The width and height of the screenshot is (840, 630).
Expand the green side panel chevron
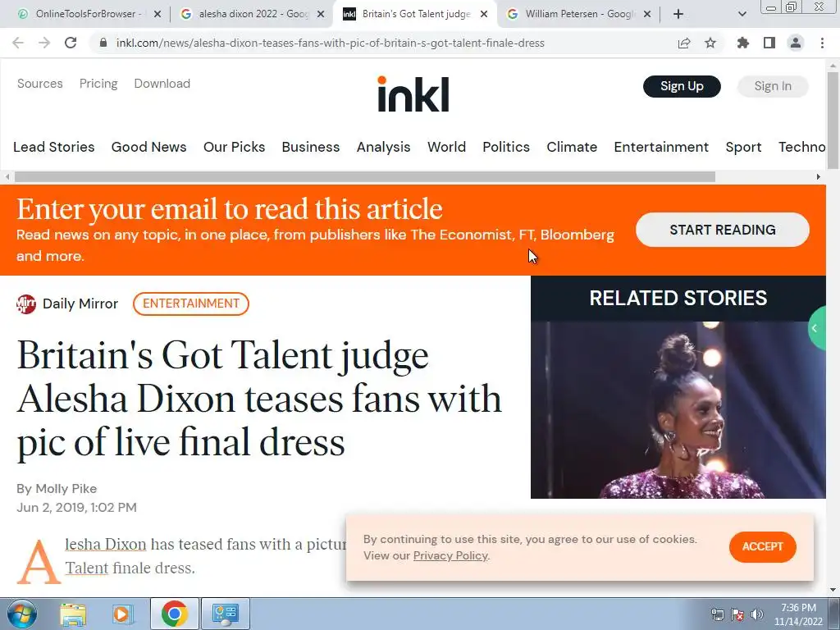tap(816, 328)
